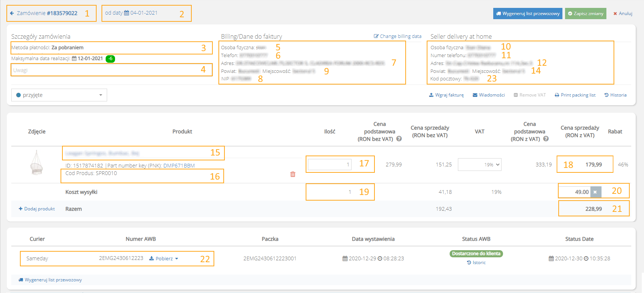Open Change billing data link
The height and width of the screenshot is (293, 644).
tap(397, 36)
